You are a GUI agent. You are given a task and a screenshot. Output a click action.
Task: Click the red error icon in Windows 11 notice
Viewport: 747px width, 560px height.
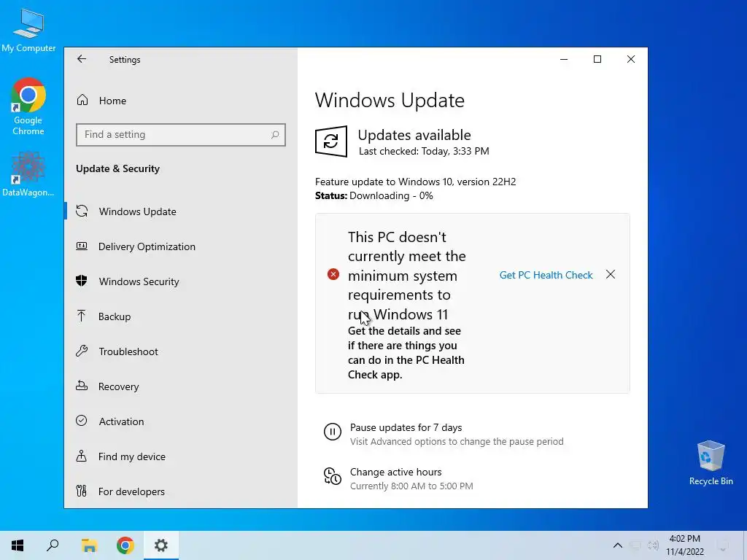click(333, 274)
